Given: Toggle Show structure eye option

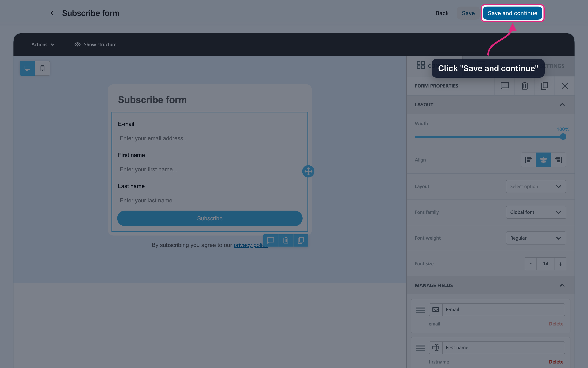Looking at the screenshot, I should [x=95, y=45].
